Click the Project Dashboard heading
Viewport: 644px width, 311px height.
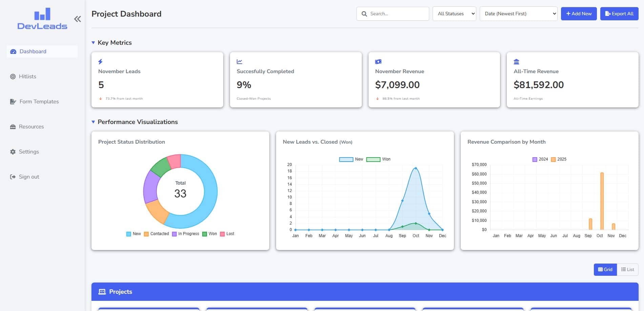point(126,14)
